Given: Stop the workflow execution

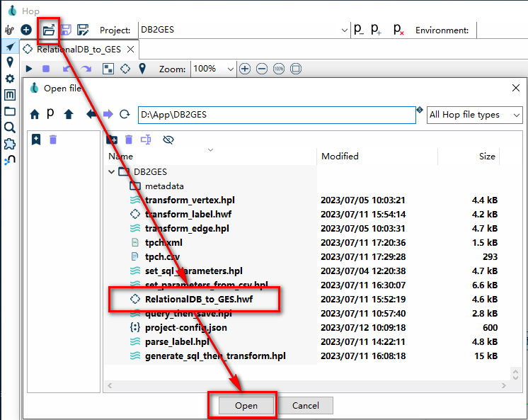Looking at the screenshot, I should [46, 69].
